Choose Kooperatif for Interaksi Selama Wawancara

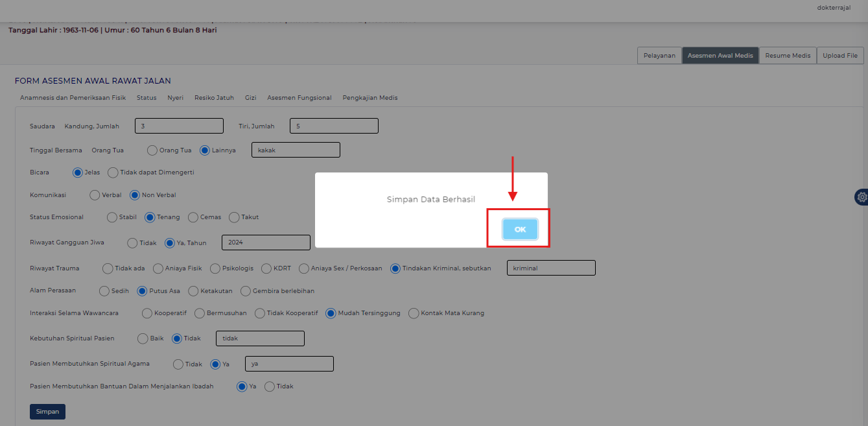tap(147, 313)
